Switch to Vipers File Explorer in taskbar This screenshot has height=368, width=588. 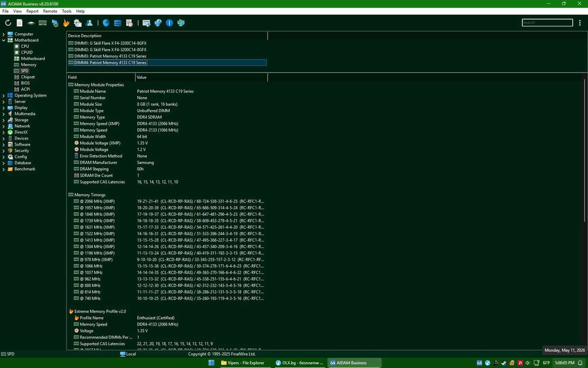coord(243,363)
